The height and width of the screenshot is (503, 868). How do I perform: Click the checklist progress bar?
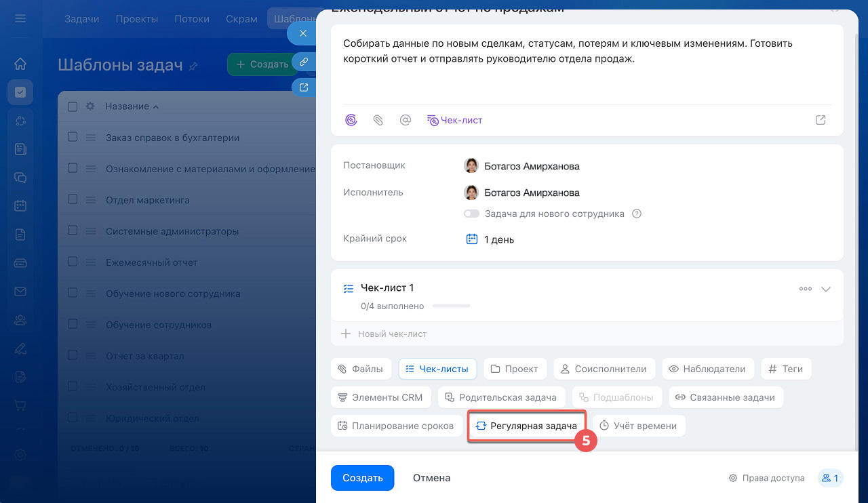451,306
